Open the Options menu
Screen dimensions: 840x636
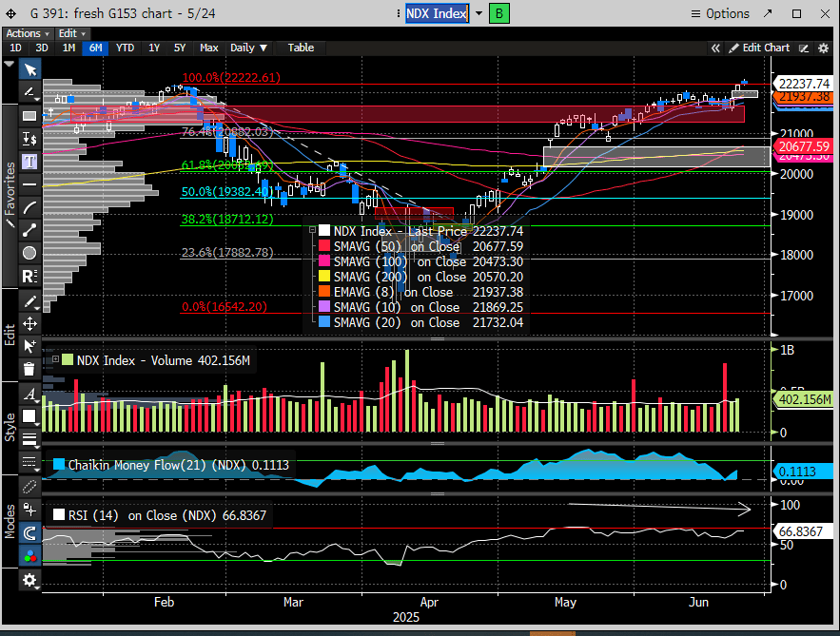pyautogui.click(x=720, y=13)
